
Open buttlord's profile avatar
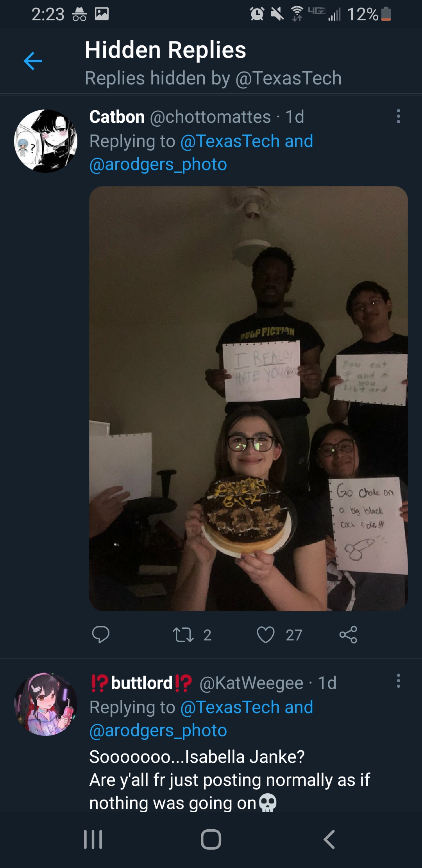[46, 704]
